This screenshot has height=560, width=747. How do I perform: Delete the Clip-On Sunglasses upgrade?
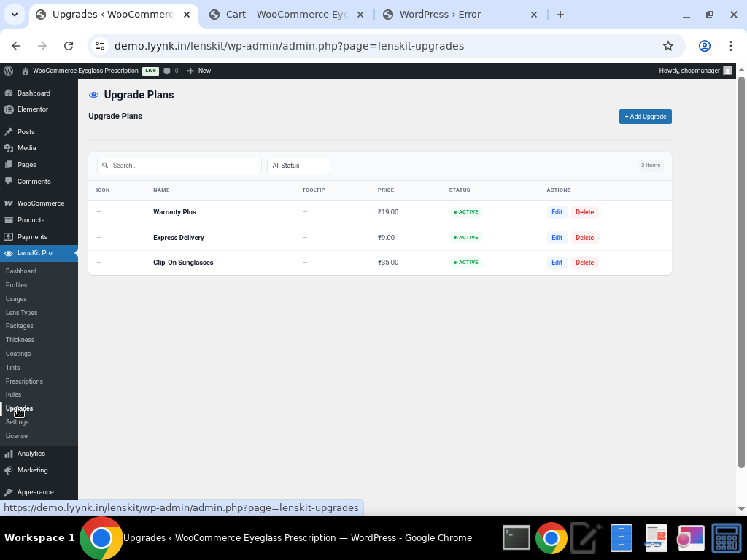point(584,262)
